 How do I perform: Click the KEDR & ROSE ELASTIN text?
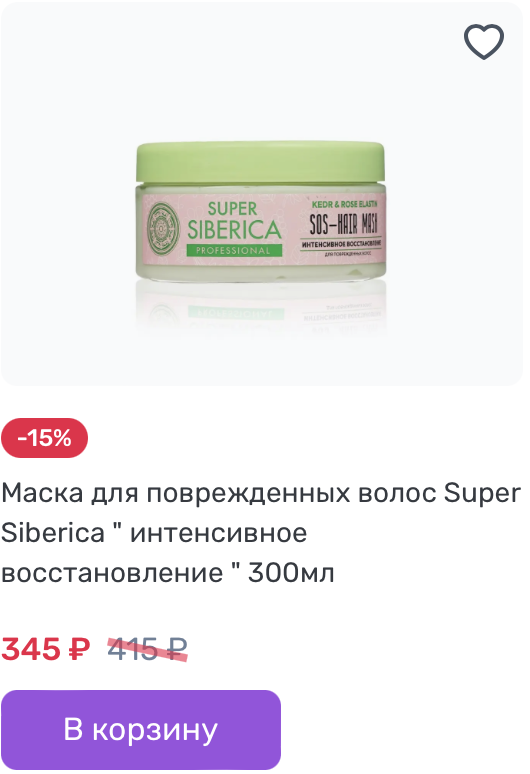[x=344, y=204]
